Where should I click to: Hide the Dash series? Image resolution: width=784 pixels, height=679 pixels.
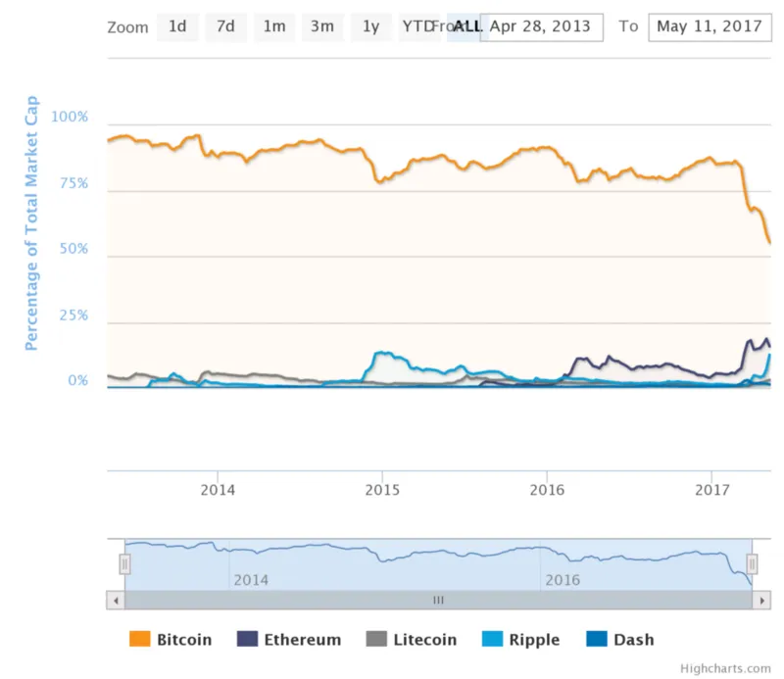pos(620,640)
